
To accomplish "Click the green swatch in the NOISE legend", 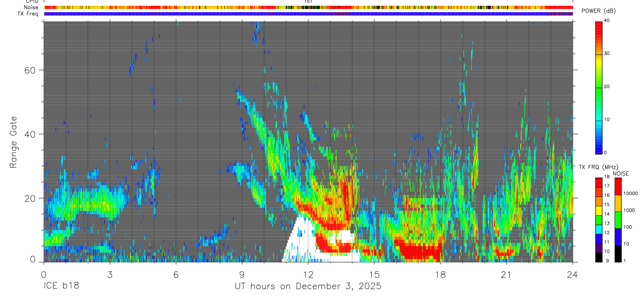I will (x=617, y=220).
